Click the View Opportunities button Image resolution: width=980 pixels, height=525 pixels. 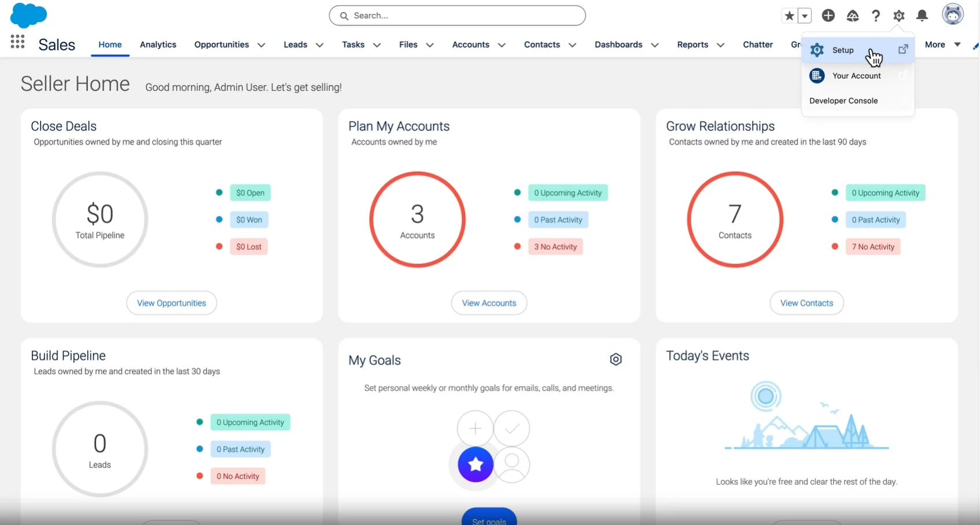click(x=172, y=303)
